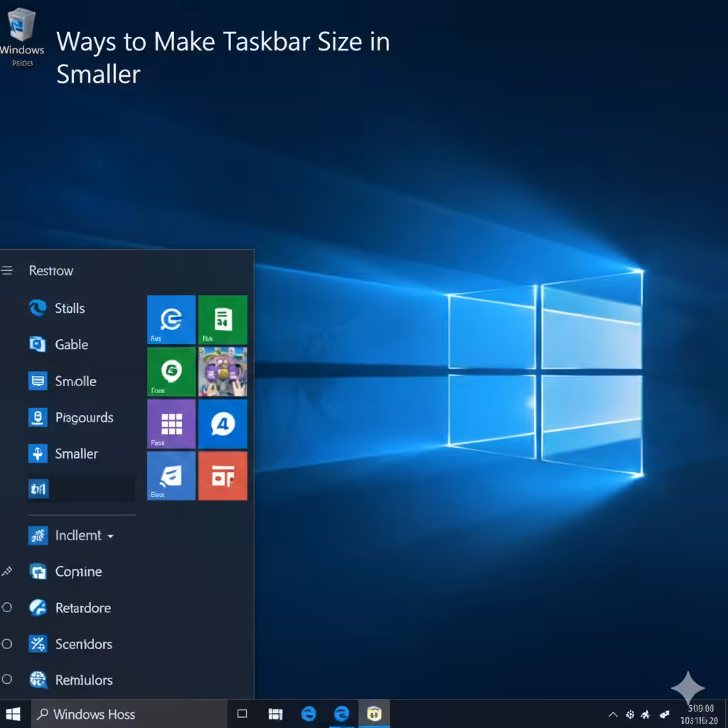This screenshot has height=728, width=728.
Task: Open the green spreadsheet tile
Action: pos(223,319)
